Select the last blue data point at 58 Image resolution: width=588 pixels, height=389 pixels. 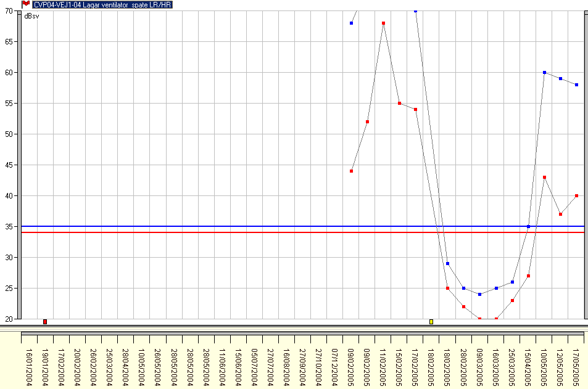[576, 85]
